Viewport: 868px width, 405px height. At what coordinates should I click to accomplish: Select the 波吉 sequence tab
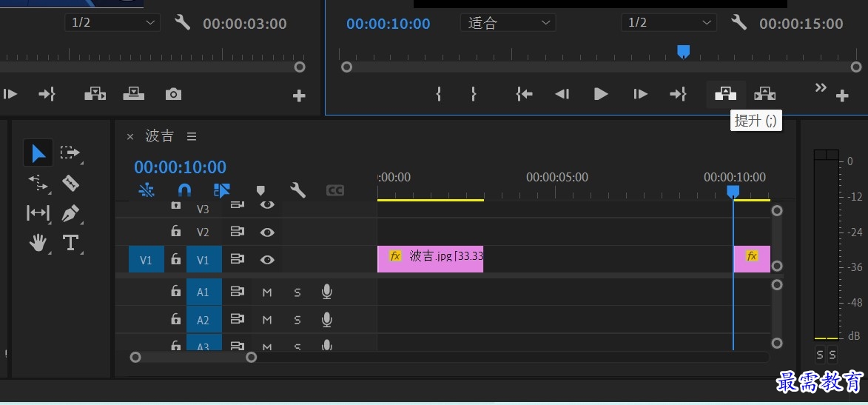tap(159, 136)
